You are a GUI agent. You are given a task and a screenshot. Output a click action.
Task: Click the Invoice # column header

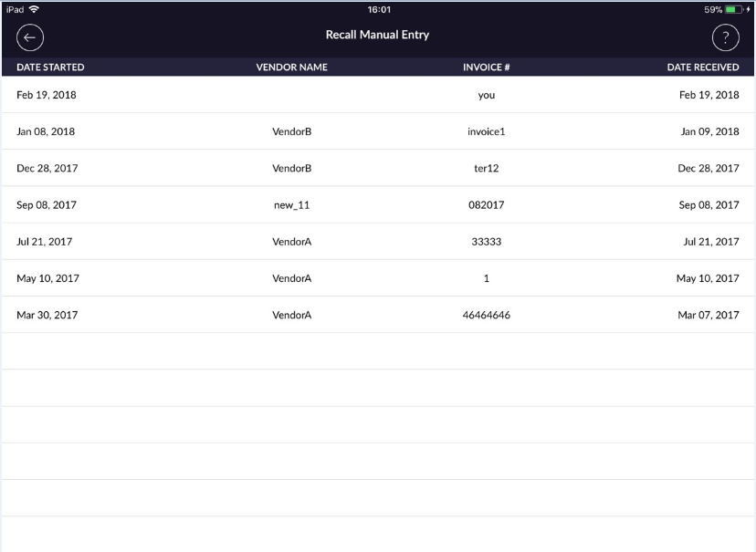486,68
